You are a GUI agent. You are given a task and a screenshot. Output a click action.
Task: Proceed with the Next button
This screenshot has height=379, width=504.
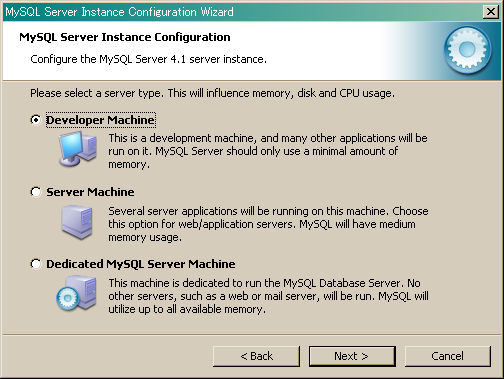click(352, 356)
